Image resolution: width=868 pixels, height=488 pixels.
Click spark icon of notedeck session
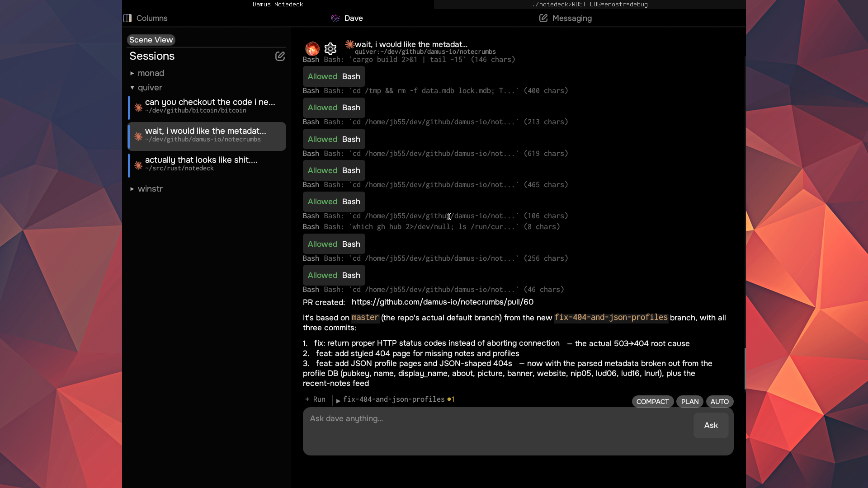click(138, 165)
